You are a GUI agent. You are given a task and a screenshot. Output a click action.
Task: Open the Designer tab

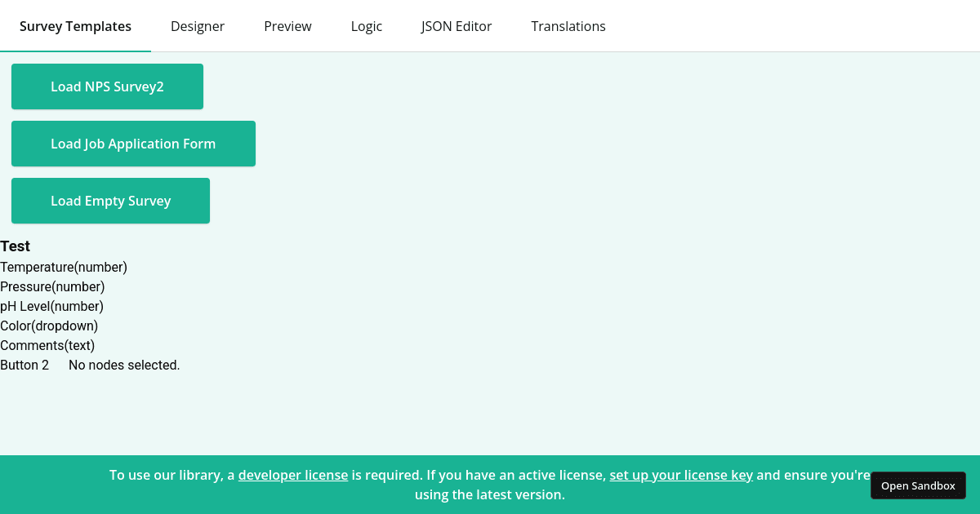pos(198,26)
